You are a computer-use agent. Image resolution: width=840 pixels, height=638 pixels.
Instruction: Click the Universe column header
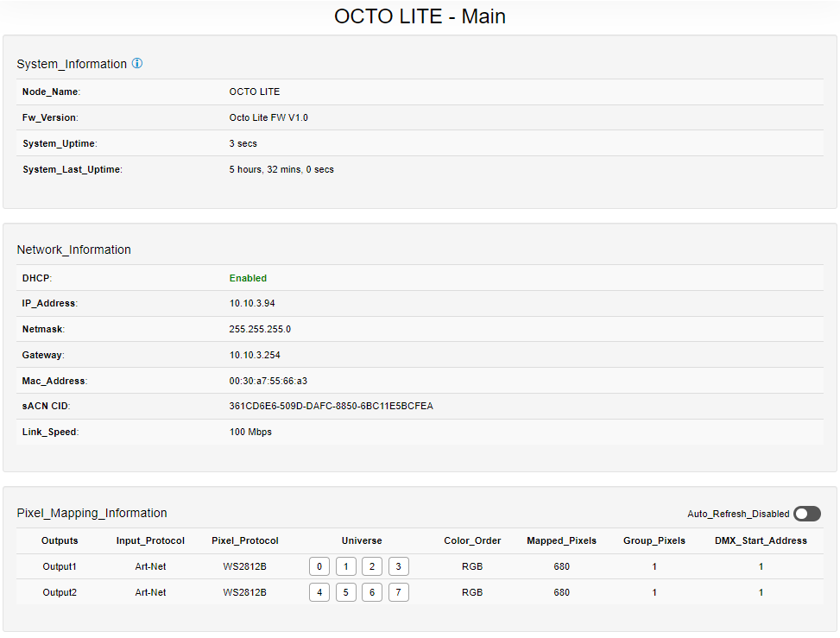[362, 540]
